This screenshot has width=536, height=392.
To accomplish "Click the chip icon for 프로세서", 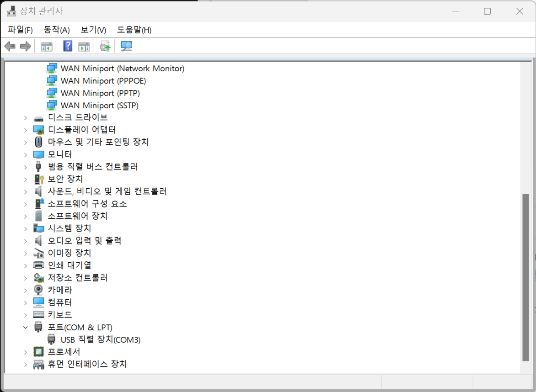I will [x=38, y=352].
